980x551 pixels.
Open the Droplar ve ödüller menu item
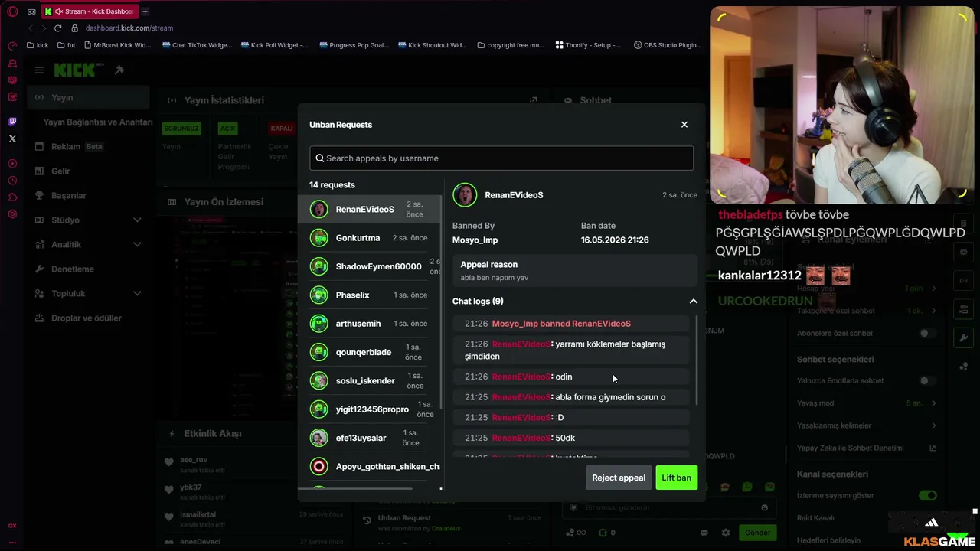point(89,318)
